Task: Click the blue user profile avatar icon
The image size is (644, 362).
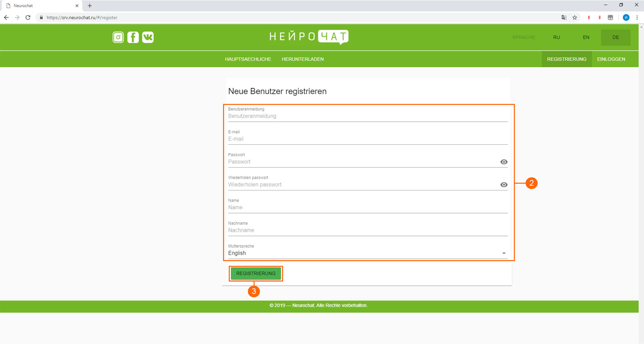Action: click(x=626, y=17)
